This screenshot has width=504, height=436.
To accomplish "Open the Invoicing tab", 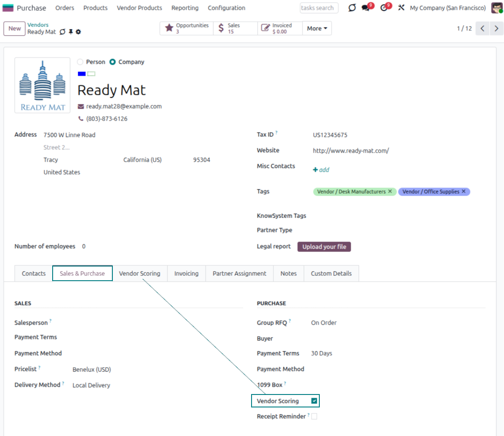I will [x=186, y=274].
